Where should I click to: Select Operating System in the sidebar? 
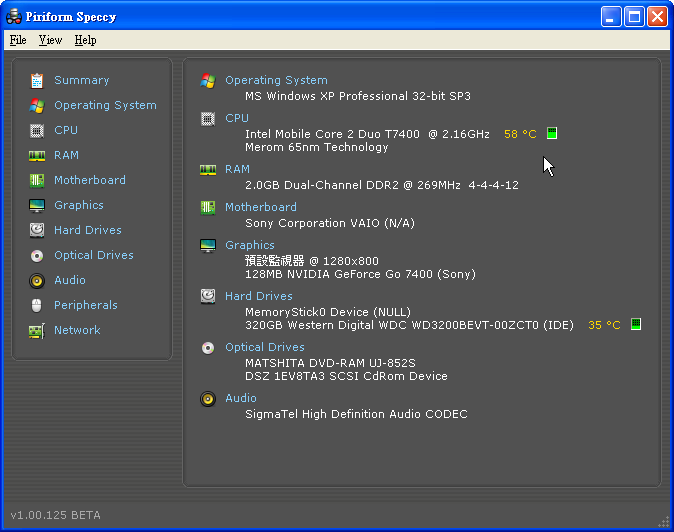pyautogui.click(x=105, y=105)
